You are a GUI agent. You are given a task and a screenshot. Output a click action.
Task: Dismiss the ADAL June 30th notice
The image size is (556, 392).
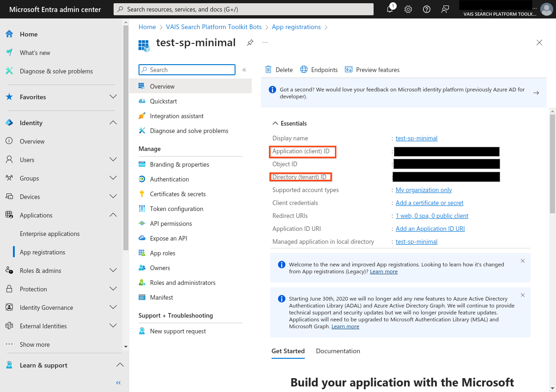[523, 295]
